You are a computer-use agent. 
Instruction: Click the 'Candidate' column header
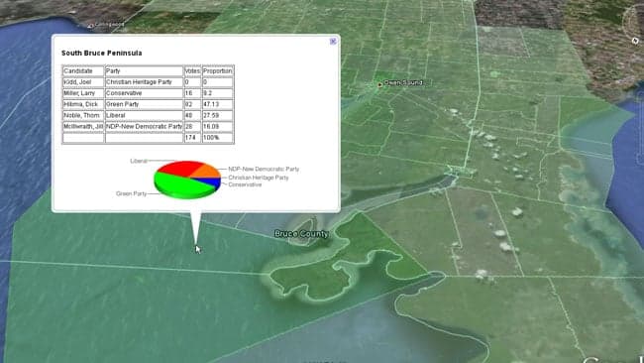click(x=83, y=71)
